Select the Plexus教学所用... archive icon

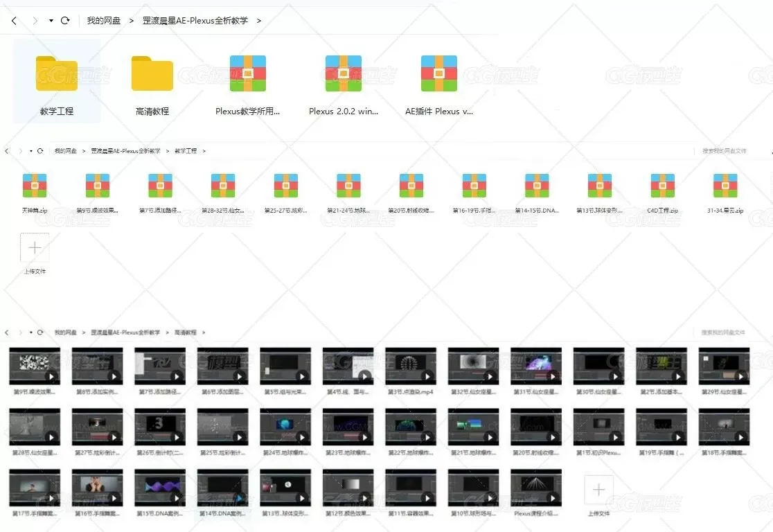pyautogui.click(x=248, y=73)
